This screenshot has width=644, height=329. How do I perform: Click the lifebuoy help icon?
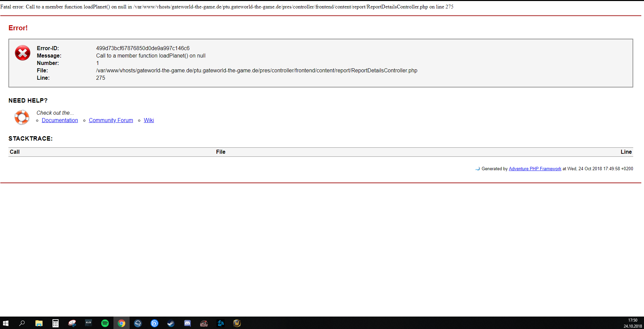point(22,117)
